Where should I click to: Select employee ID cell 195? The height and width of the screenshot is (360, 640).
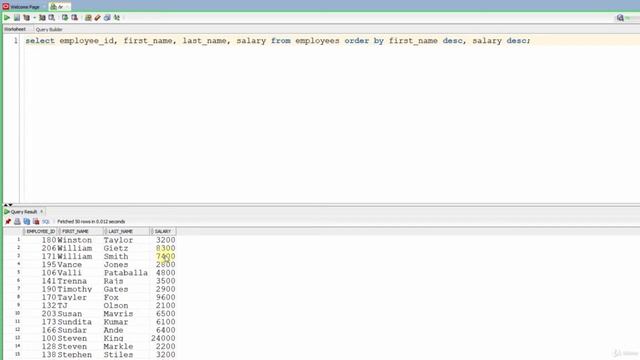[49, 264]
